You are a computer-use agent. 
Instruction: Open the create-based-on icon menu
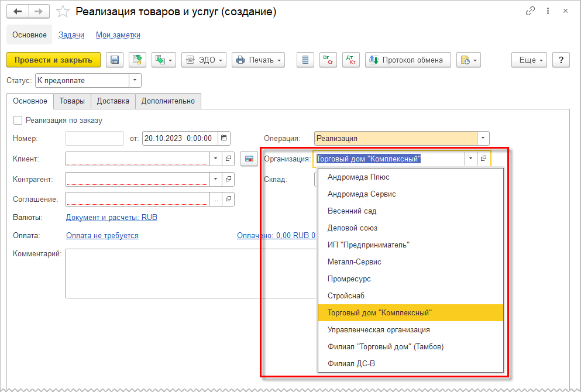click(x=163, y=60)
